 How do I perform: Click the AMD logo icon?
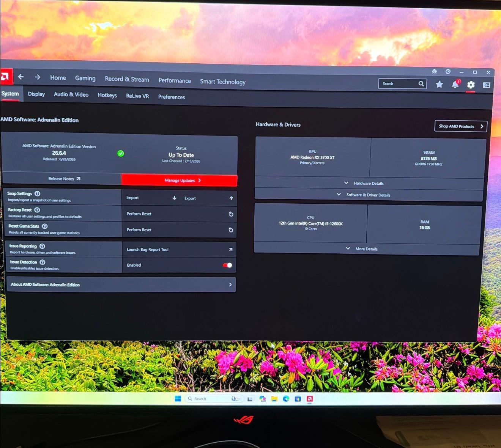[x=5, y=77]
